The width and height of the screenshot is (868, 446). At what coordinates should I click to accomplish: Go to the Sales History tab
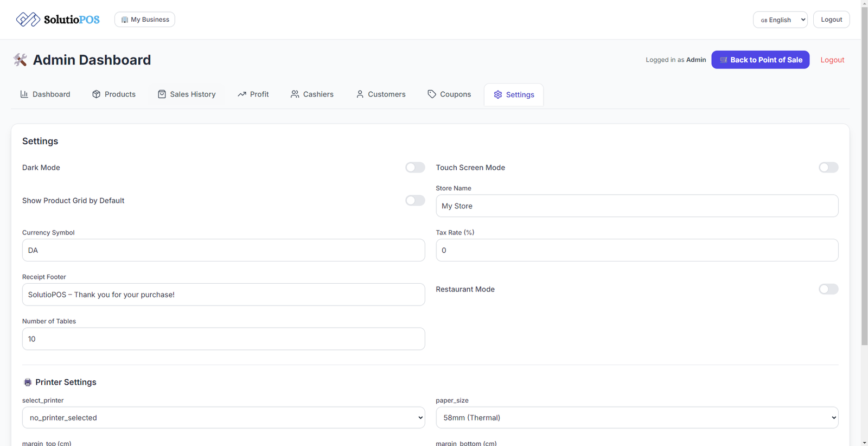(187, 94)
